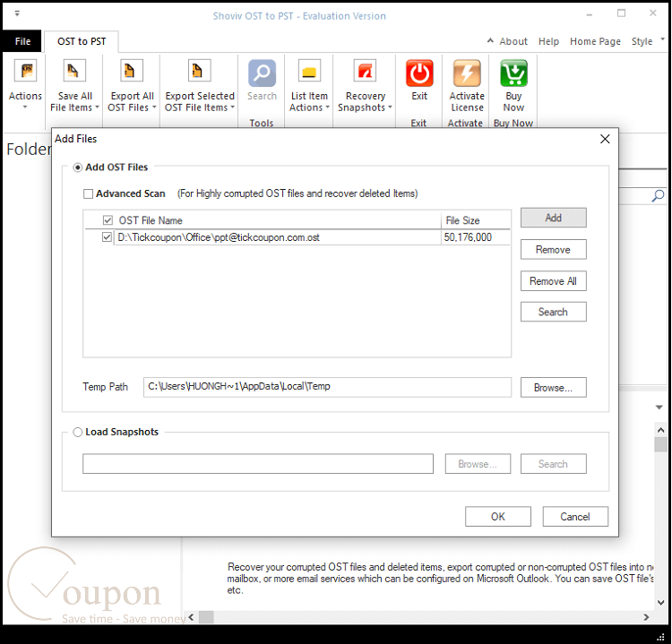Click the vertical scrollbar up arrow
The image size is (672, 644).
point(660,430)
